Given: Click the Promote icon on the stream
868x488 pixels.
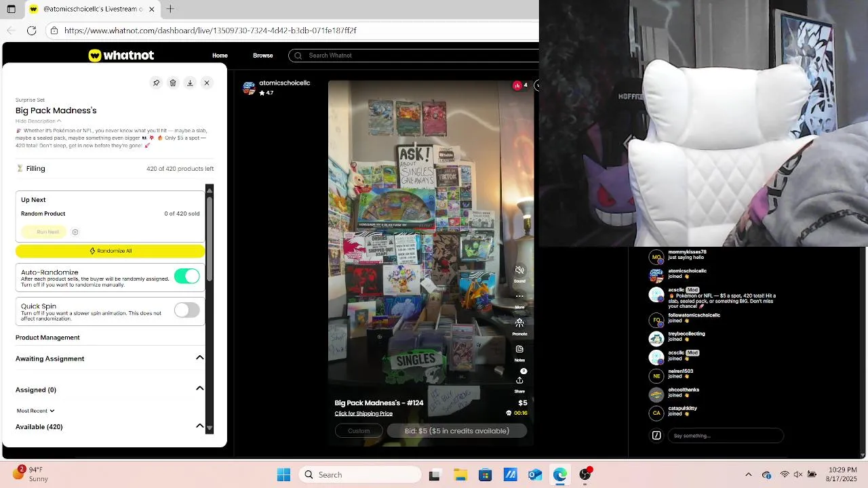Looking at the screenshot, I should tap(519, 323).
